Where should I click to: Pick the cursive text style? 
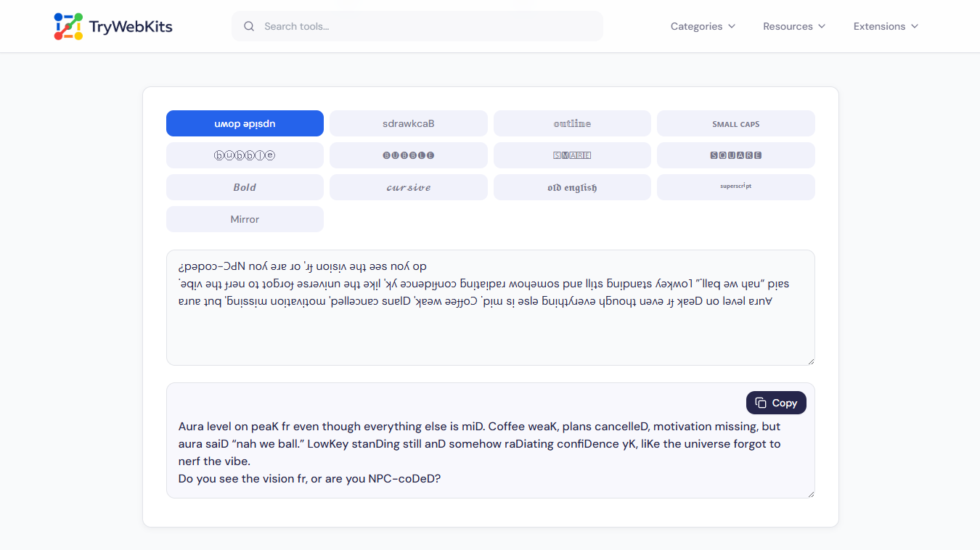tap(408, 187)
